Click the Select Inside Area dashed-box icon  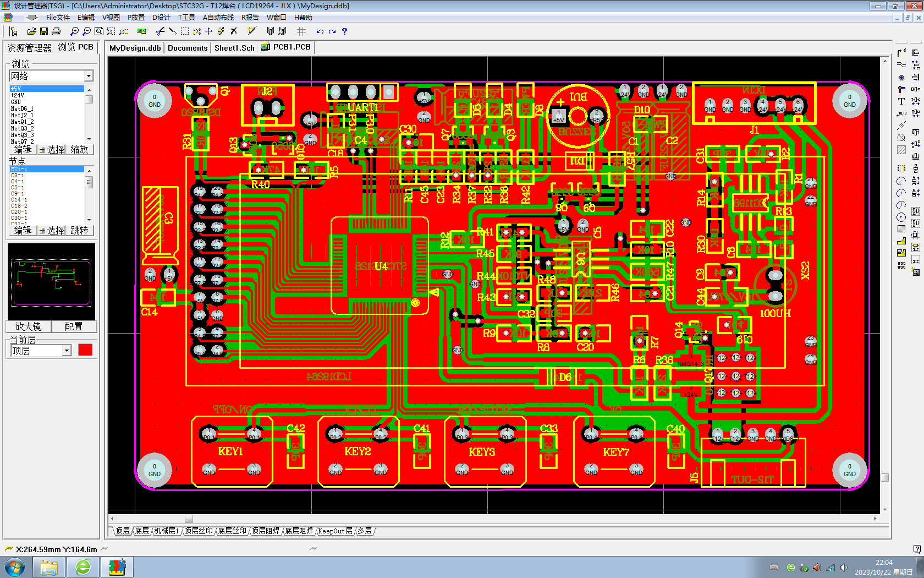pyautogui.click(x=185, y=31)
